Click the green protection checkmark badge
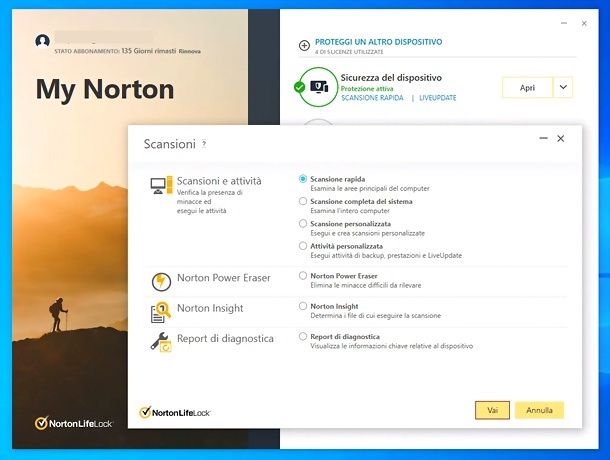 [299, 87]
